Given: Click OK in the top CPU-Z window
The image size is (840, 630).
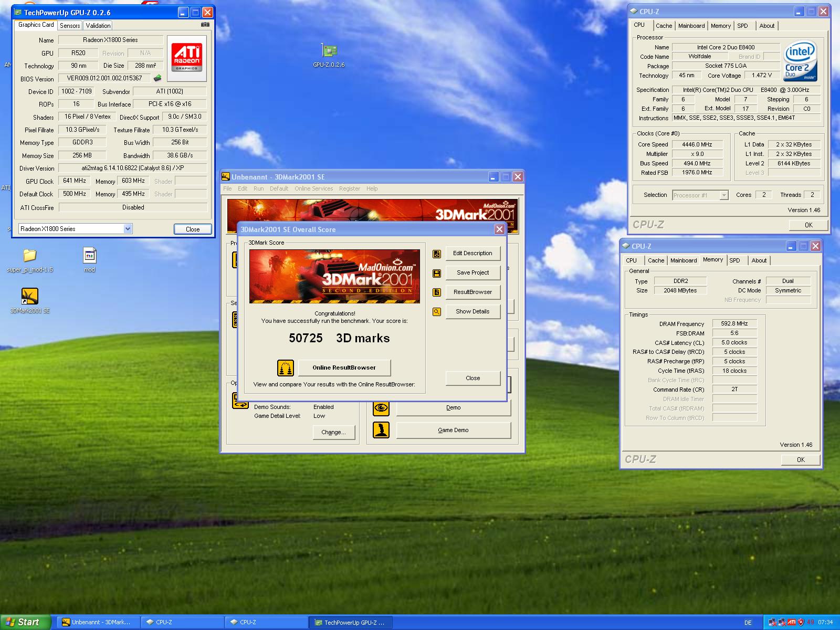Looking at the screenshot, I should (808, 225).
